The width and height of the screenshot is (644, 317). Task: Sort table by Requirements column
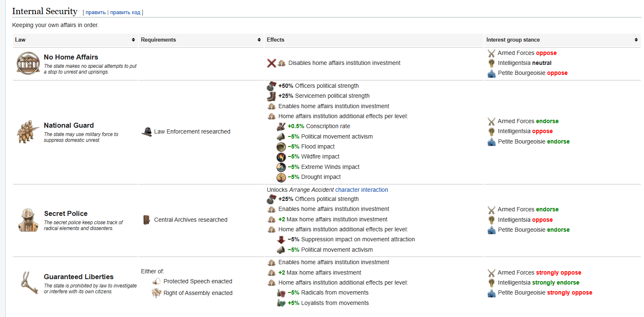point(259,40)
